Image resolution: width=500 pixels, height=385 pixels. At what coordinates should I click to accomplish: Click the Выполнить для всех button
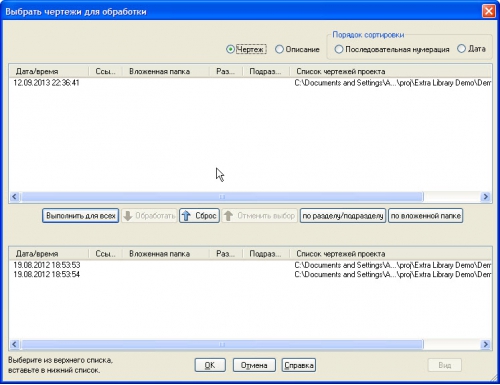pos(81,216)
